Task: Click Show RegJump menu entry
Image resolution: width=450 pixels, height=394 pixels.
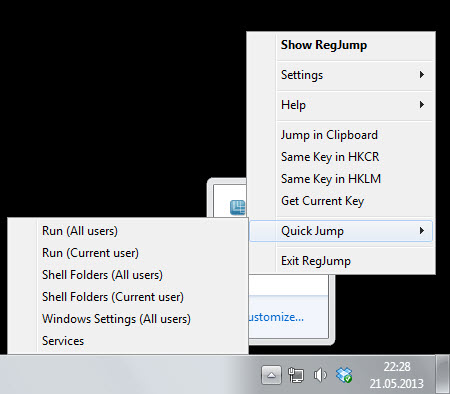Action: 341,45
